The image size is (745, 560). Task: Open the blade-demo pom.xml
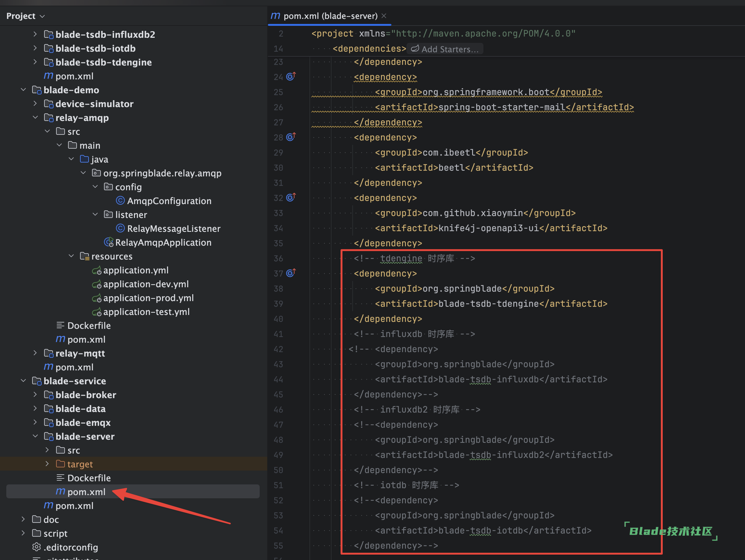coord(69,367)
